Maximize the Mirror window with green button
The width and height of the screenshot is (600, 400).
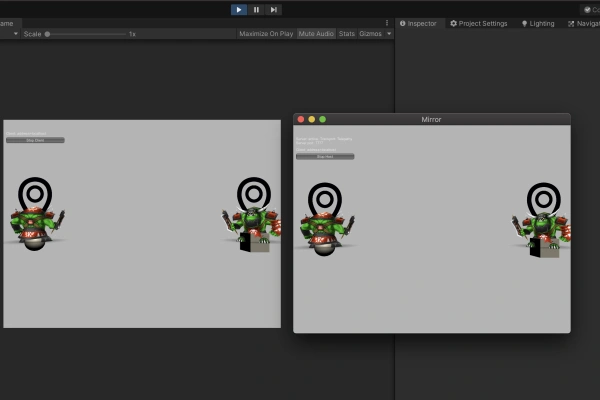pos(323,119)
